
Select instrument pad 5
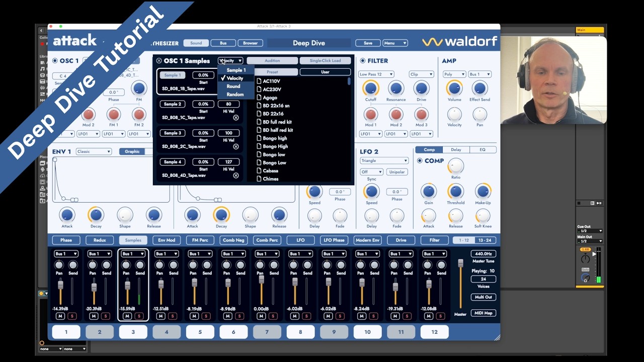[200, 332]
